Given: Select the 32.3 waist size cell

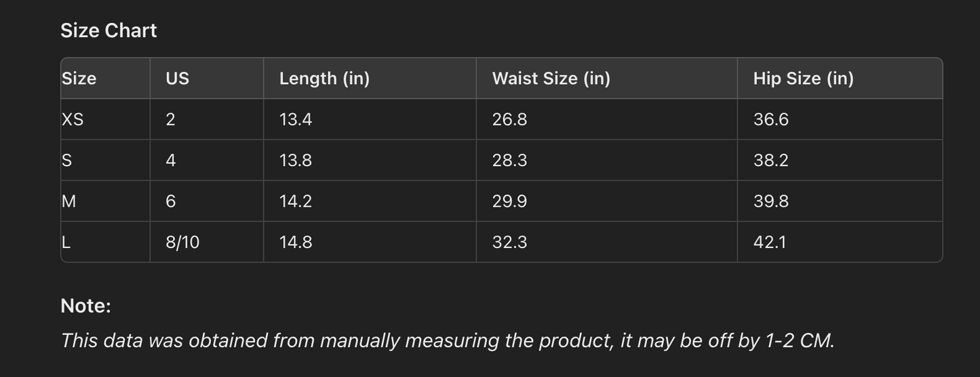Looking at the screenshot, I should 509,242.
